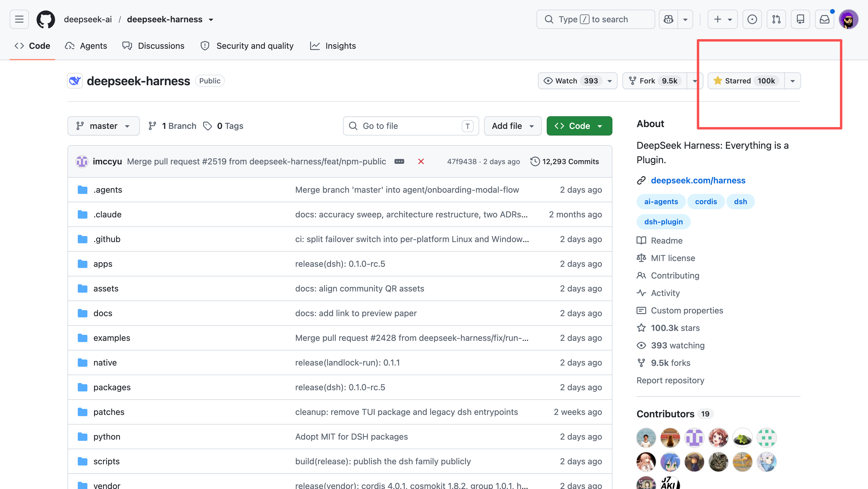Click the Custom properties icon
Viewport: 868px width, 489px height.
pyautogui.click(x=641, y=311)
